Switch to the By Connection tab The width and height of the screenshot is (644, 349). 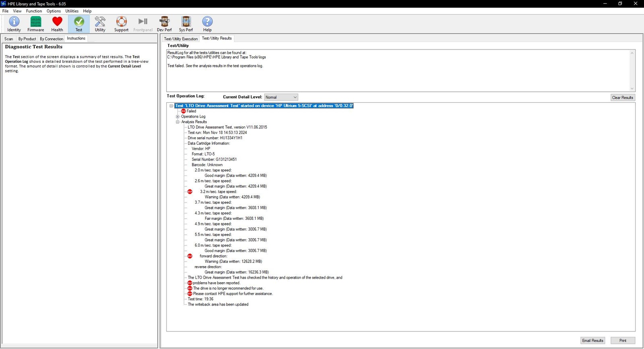point(52,39)
